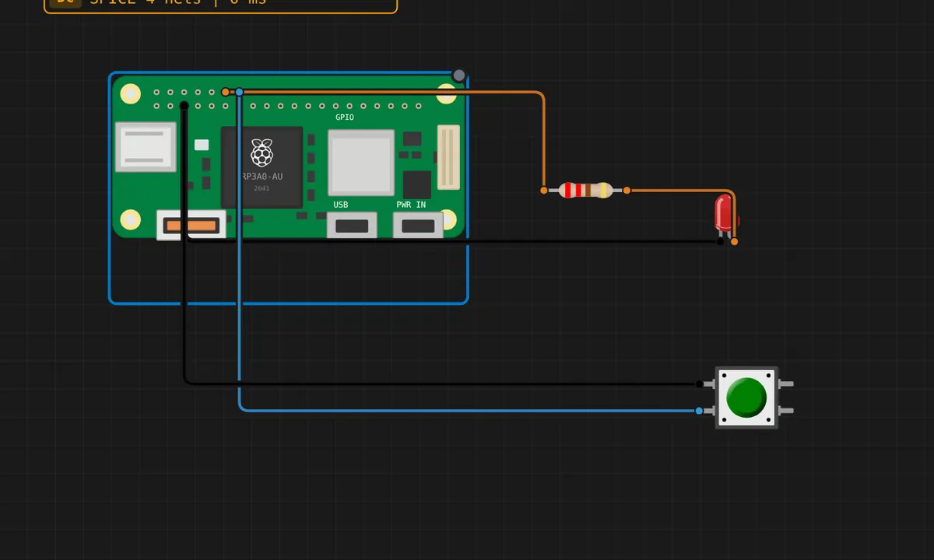Select the blue wire's horizontal run to the pushbutton
Screen dimensions: 934x560
point(471,411)
